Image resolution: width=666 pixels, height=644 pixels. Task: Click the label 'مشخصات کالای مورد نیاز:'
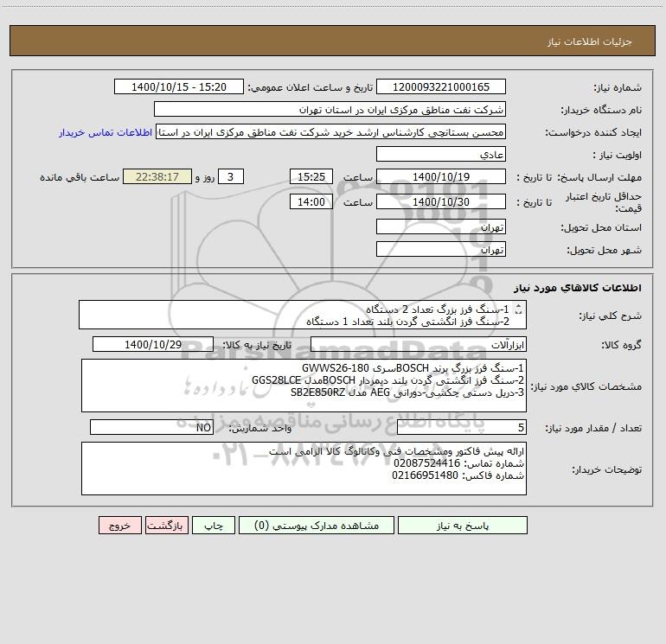pos(586,386)
